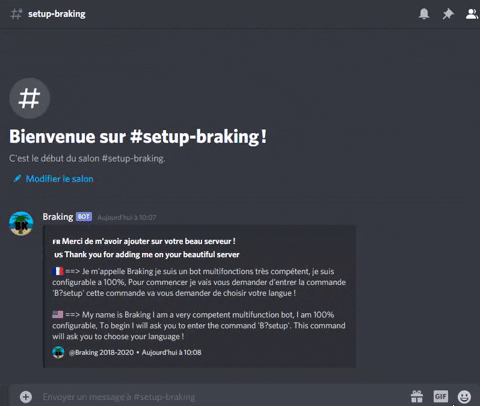
Task: Open notification settings bell icon
Action: [424, 14]
